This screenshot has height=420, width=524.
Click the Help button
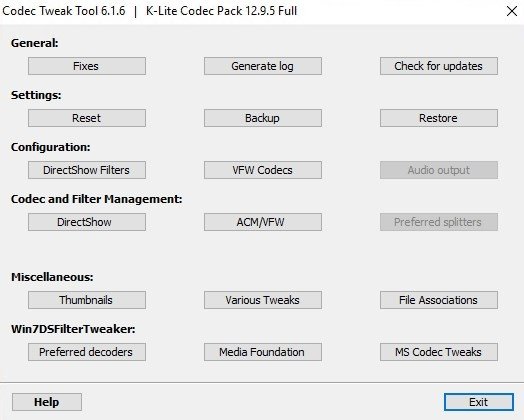pyautogui.click(x=47, y=402)
